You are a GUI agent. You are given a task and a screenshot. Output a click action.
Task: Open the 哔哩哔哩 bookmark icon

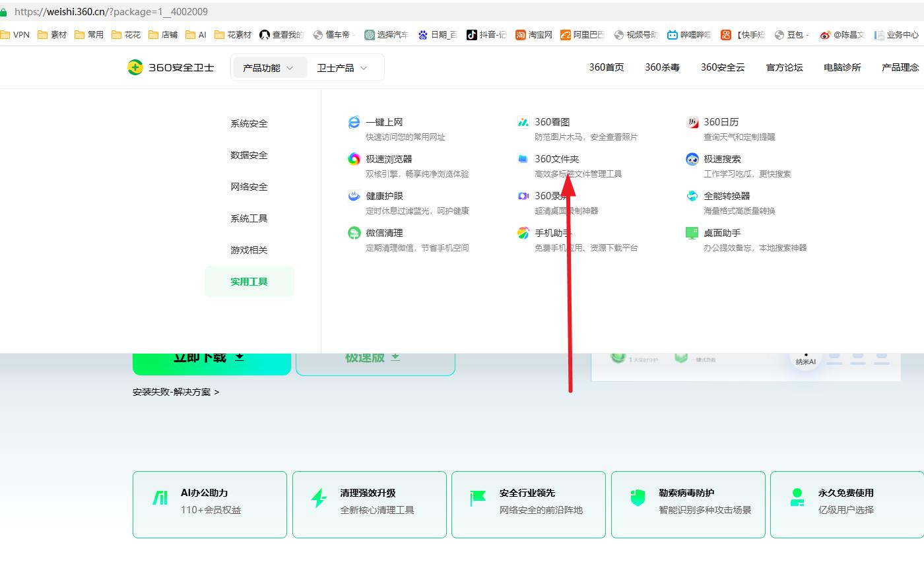coord(672,35)
